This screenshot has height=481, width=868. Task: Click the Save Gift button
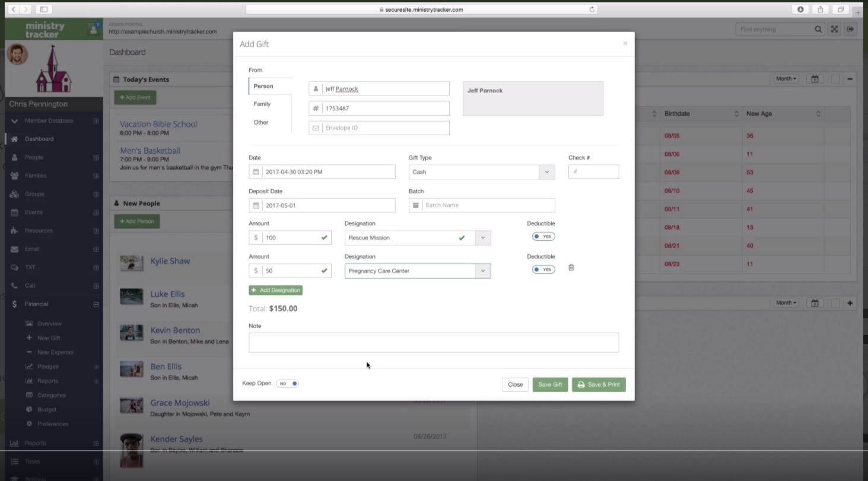click(550, 384)
